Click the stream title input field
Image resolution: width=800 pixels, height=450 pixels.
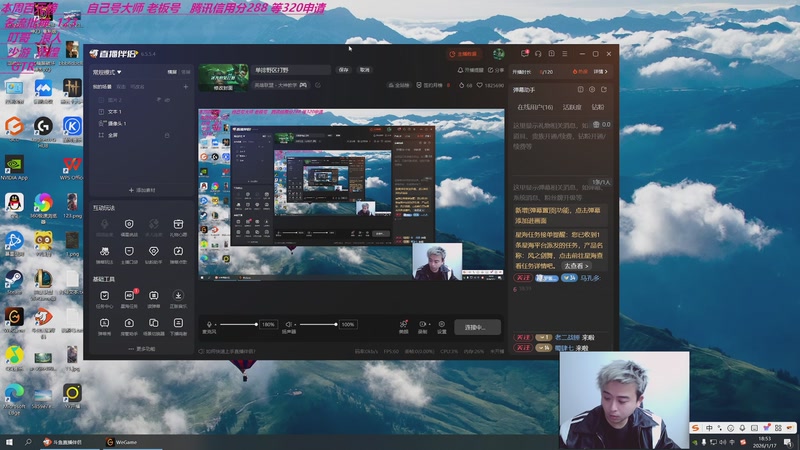pos(291,70)
